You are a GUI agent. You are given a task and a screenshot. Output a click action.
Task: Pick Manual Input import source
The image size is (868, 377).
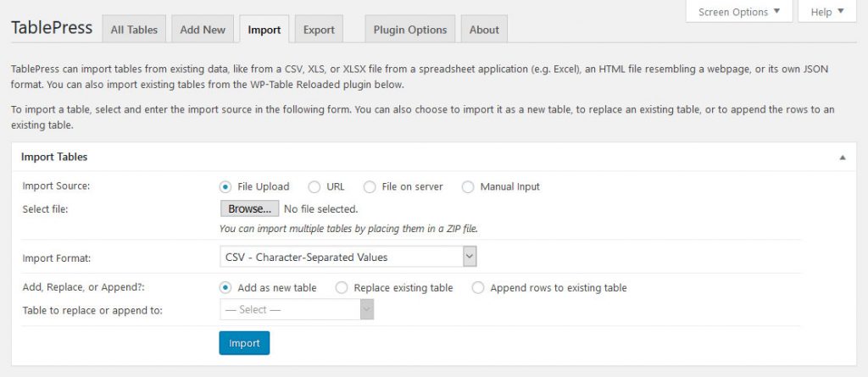(468, 186)
